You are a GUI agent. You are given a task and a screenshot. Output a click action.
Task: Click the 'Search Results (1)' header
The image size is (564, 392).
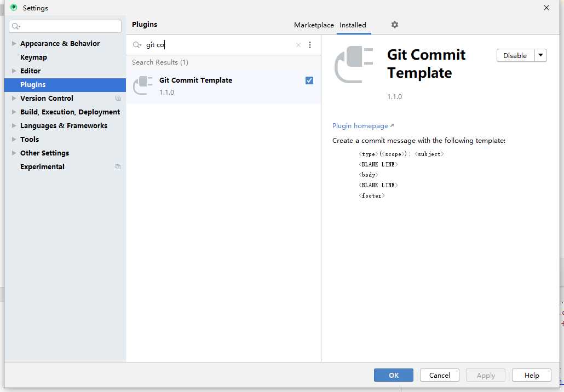(160, 62)
